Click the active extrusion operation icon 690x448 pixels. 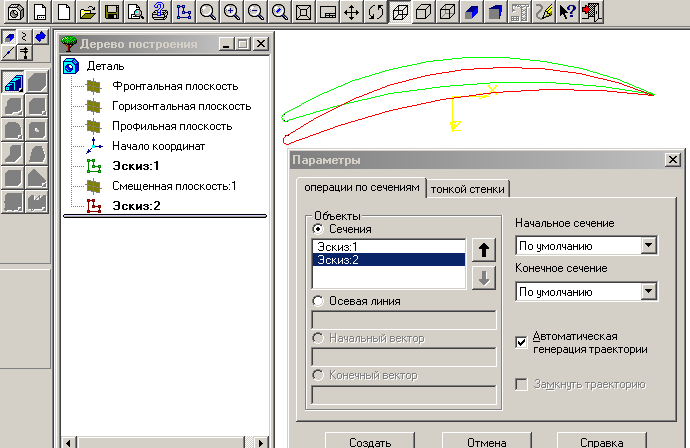pyautogui.click(x=13, y=82)
